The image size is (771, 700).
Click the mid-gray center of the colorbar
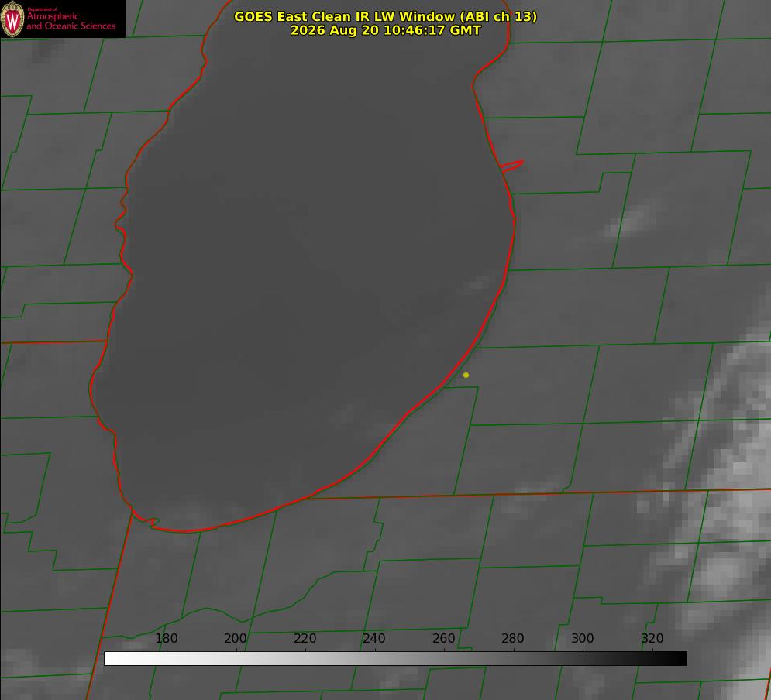[x=395, y=658]
